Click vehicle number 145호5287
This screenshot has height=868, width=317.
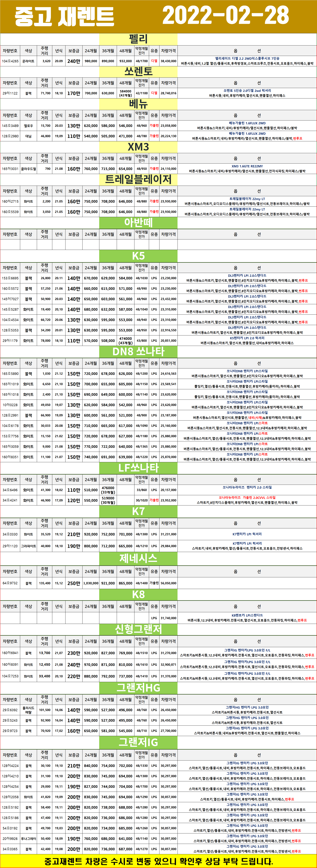10,309
